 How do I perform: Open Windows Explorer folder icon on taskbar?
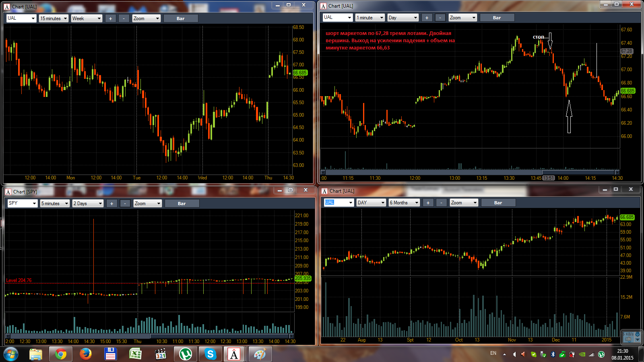pyautogui.click(x=36, y=354)
